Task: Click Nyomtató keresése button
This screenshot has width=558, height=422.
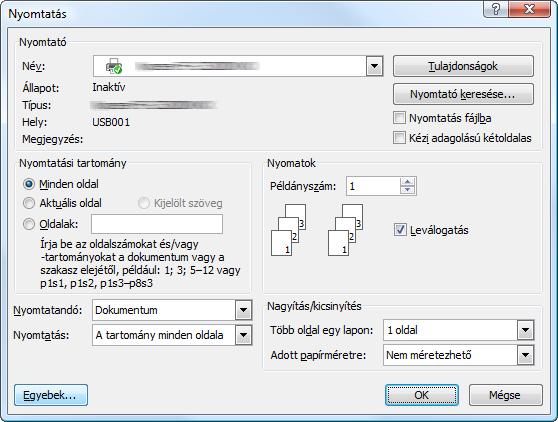Action: (463, 94)
